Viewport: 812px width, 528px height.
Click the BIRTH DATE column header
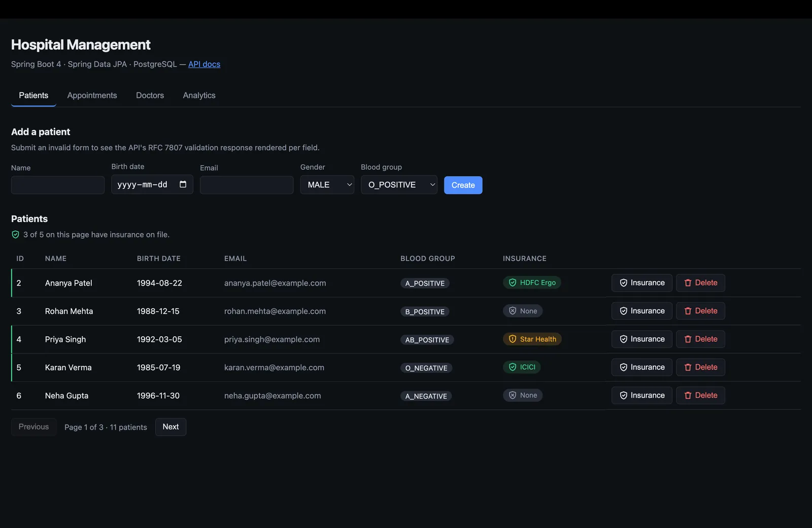click(159, 259)
